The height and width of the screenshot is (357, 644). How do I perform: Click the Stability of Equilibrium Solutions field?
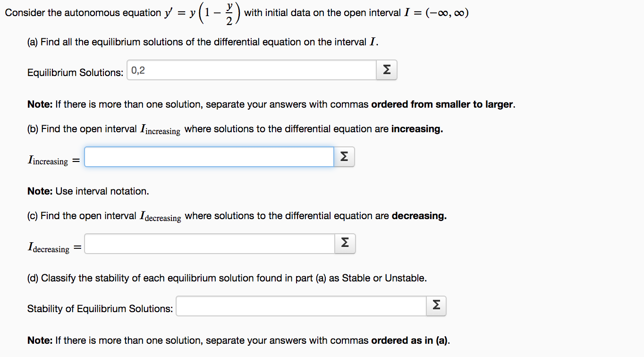(x=300, y=306)
